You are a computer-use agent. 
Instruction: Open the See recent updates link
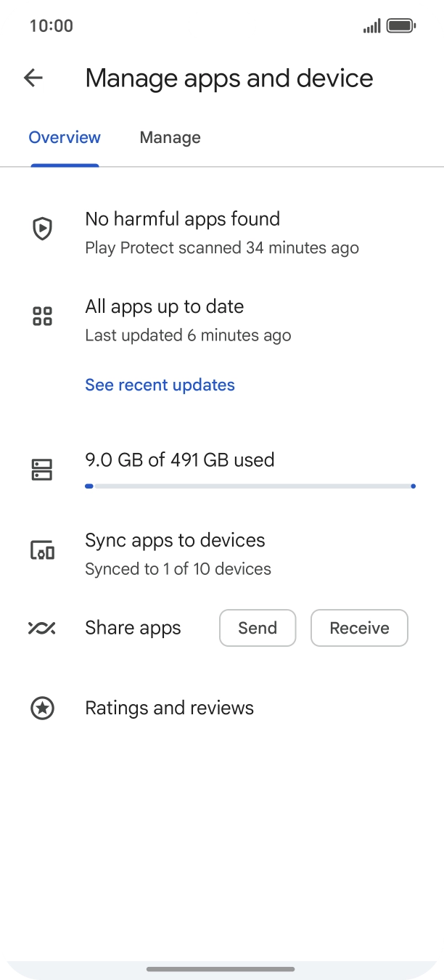[160, 385]
